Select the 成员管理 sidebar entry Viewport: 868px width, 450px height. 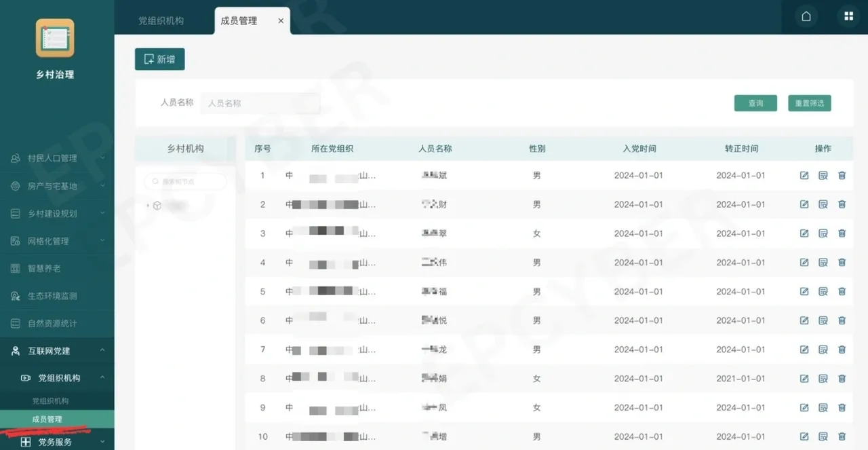[x=57, y=419]
